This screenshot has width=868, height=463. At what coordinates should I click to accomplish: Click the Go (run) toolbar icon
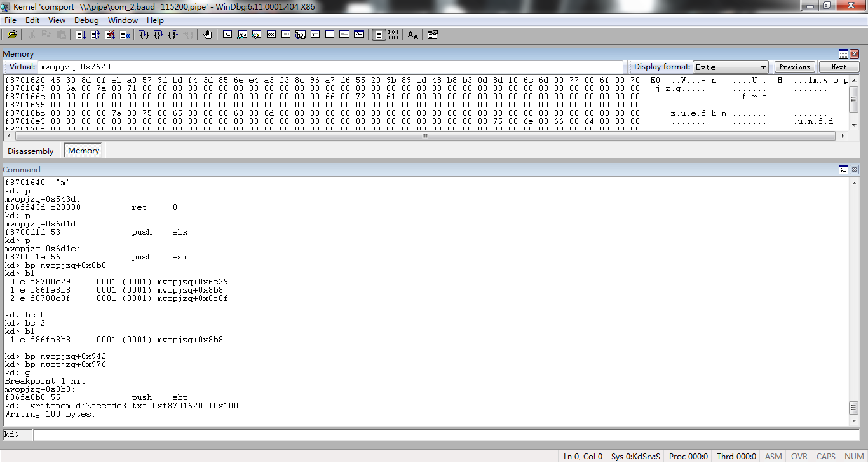[81, 34]
